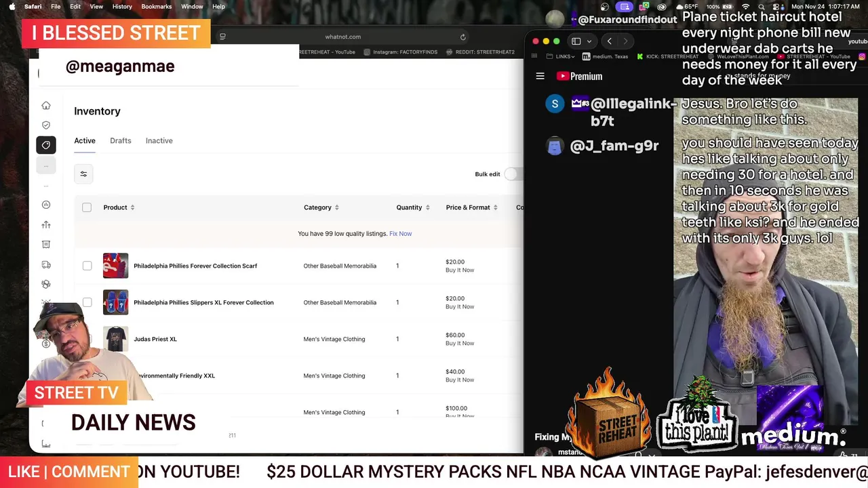
Task: Click the Wi-Fi status icon
Action: pyautogui.click(x=746, y=7)
